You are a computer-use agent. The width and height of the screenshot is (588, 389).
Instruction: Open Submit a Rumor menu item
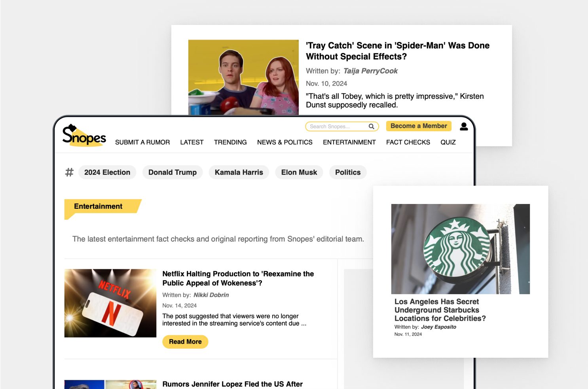point(142,142)
